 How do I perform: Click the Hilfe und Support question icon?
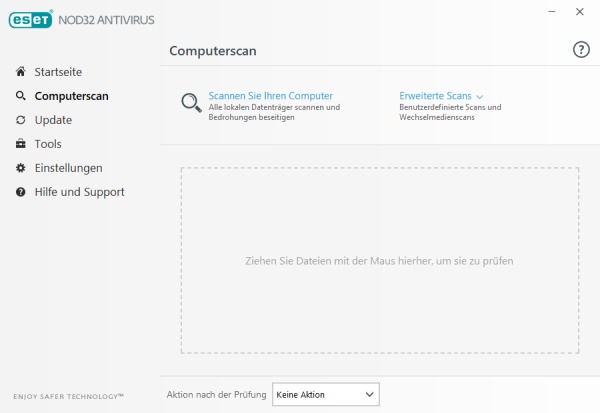[21, 192]
